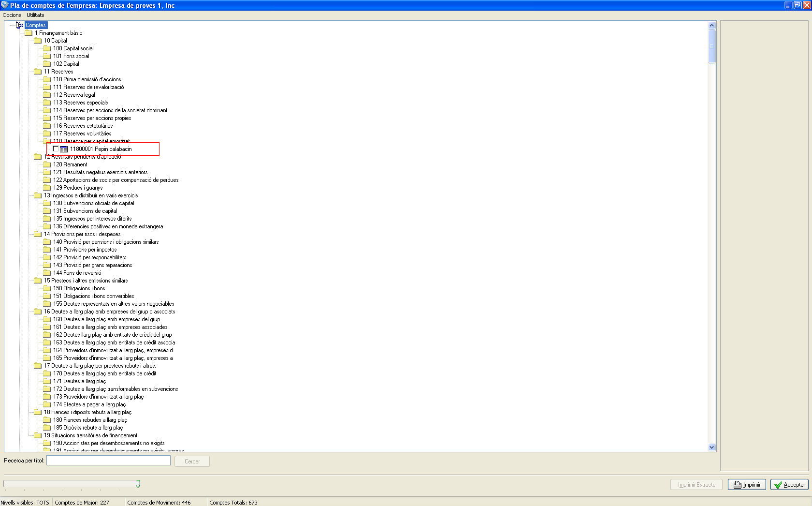The image size is (812, 506).
Task: Click the printer icon on the Imprimir button
Action: (x=738, y=485)
